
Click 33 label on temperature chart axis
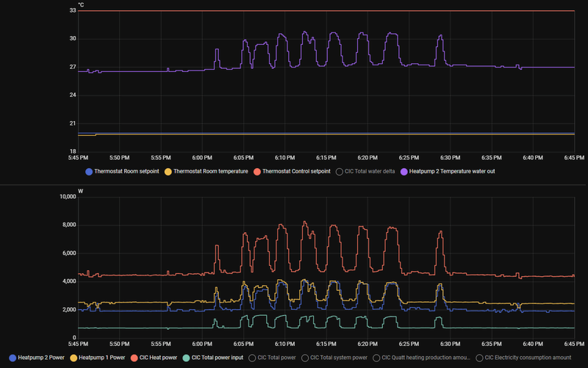point(73,10)
